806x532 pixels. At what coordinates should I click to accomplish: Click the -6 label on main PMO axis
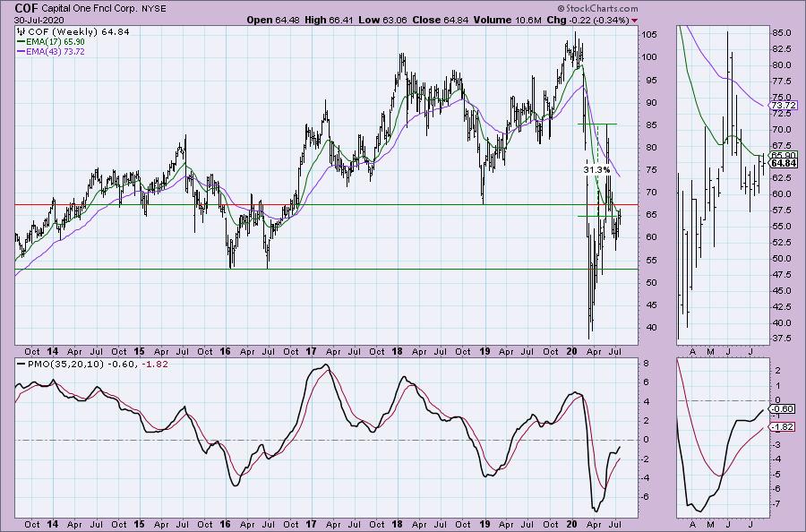click(x=647, y=497)
